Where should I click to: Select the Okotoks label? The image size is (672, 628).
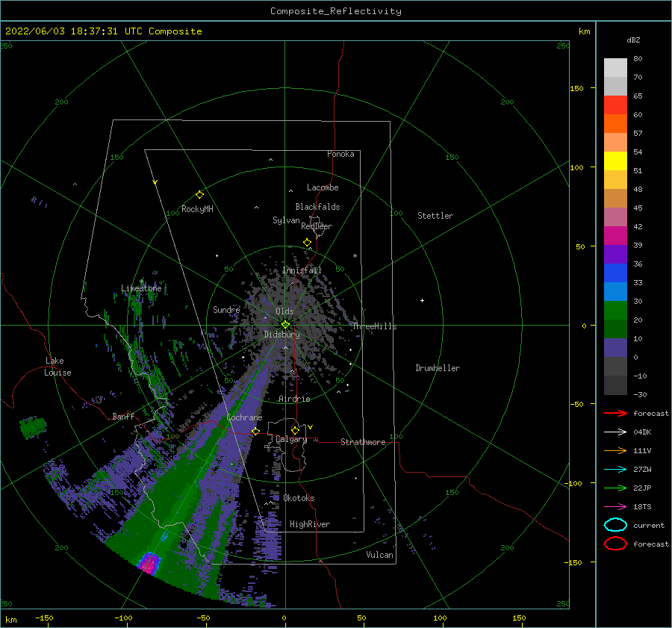coord(299,498)
